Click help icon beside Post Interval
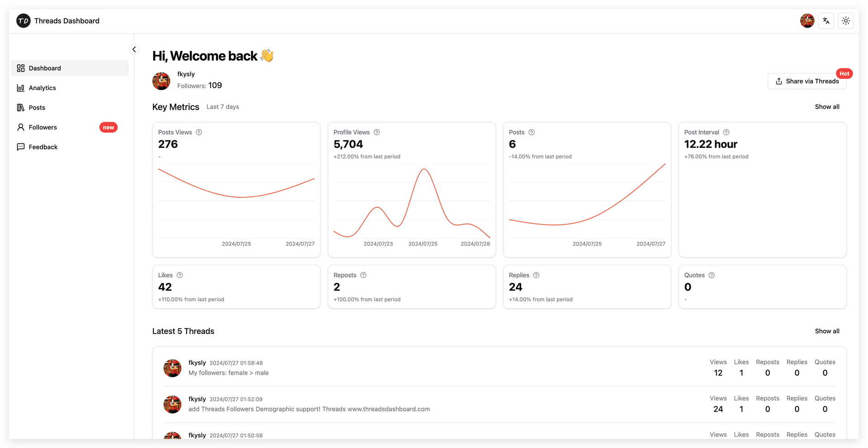 point(726,132)
